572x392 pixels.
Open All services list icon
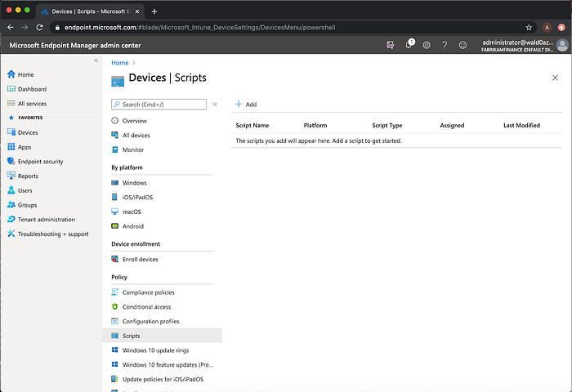point(11,104)
